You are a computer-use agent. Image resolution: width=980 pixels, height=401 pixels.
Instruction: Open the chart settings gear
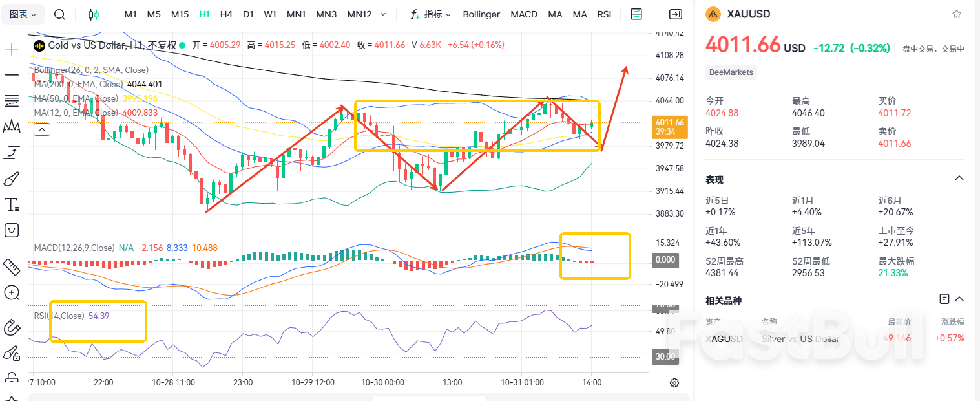[x=674, y=383]
